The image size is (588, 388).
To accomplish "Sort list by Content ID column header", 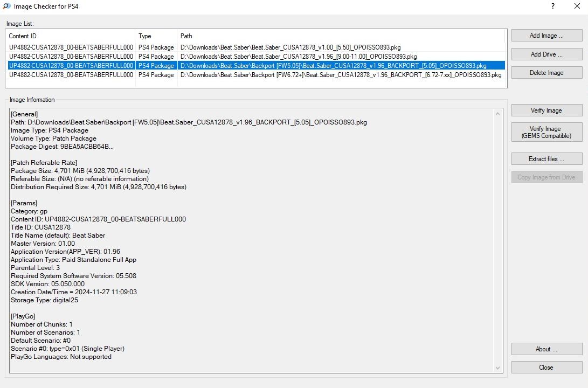I will [70, 36].
